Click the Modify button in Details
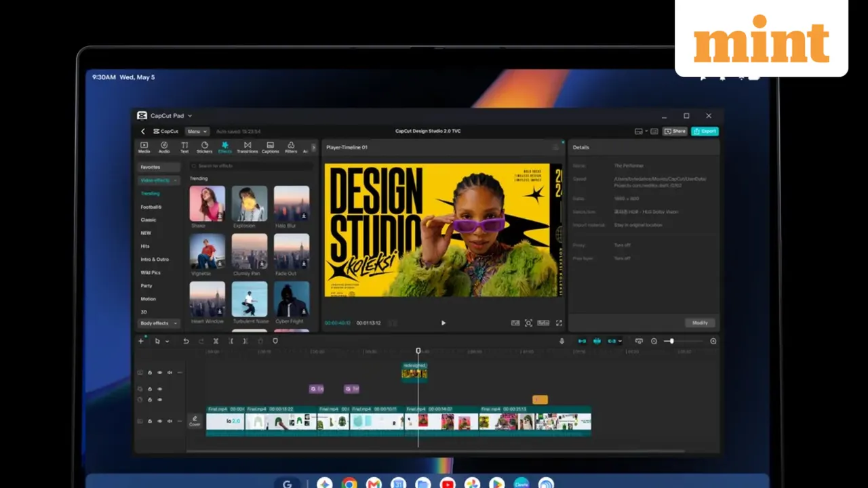This screenshot has width=868, height=488. pyautogui.click(x=700, y=323)
